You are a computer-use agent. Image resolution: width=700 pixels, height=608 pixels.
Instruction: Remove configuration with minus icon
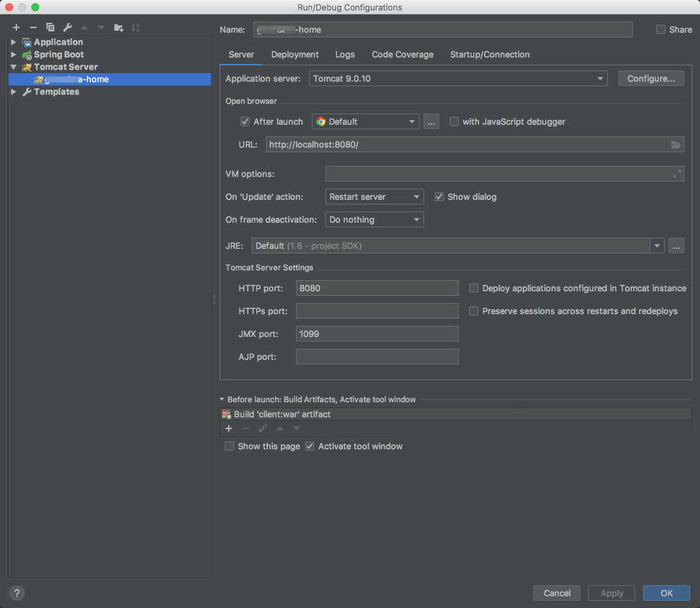(33, 27)
